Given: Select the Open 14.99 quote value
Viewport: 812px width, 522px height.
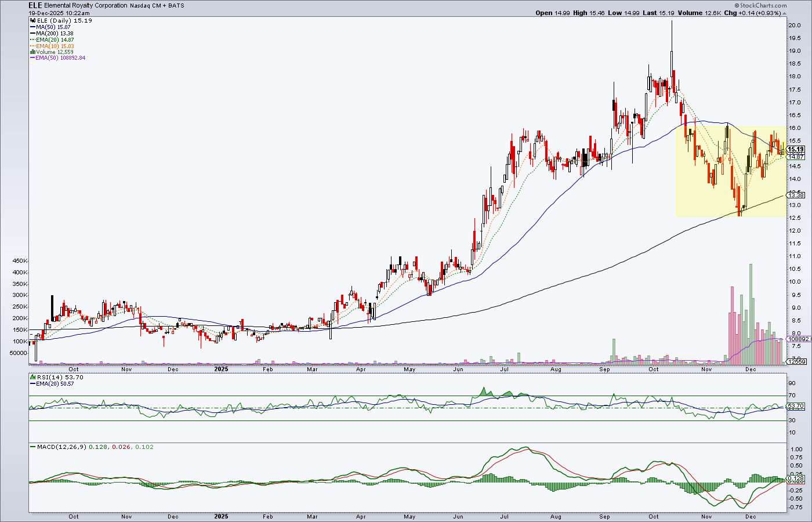Looking at the screenshot, I should 553,13.
